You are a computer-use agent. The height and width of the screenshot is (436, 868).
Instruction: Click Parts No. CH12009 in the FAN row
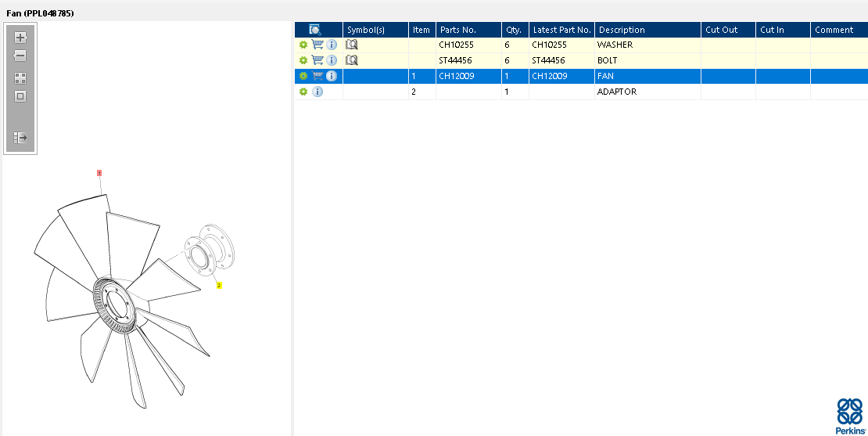456,76
